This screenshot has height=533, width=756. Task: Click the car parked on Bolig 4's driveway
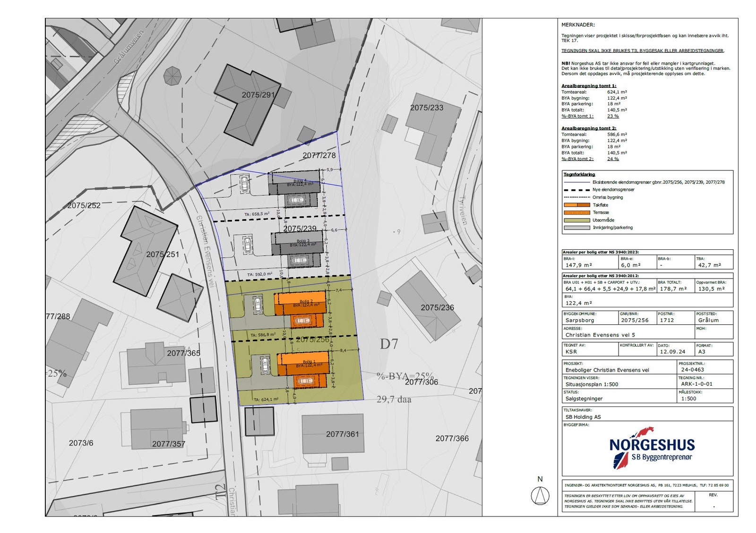(x=244, y=184)
